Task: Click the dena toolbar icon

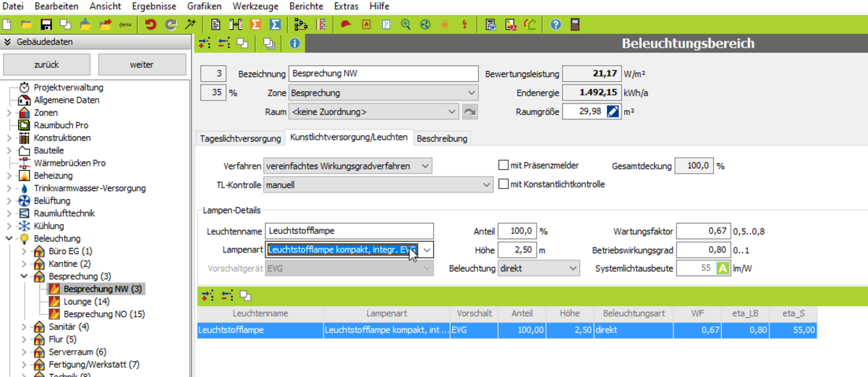Action: tap(124, 24)
